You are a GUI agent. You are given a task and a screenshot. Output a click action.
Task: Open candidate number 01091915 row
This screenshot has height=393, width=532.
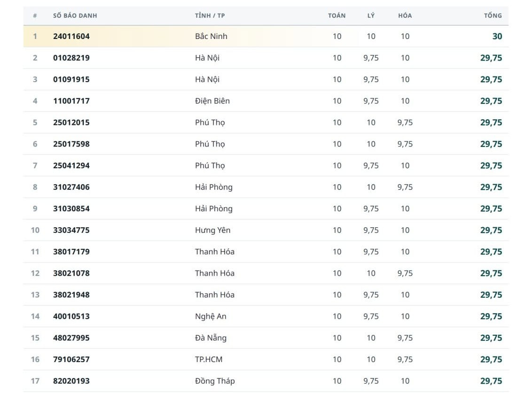tap(266, 79)
